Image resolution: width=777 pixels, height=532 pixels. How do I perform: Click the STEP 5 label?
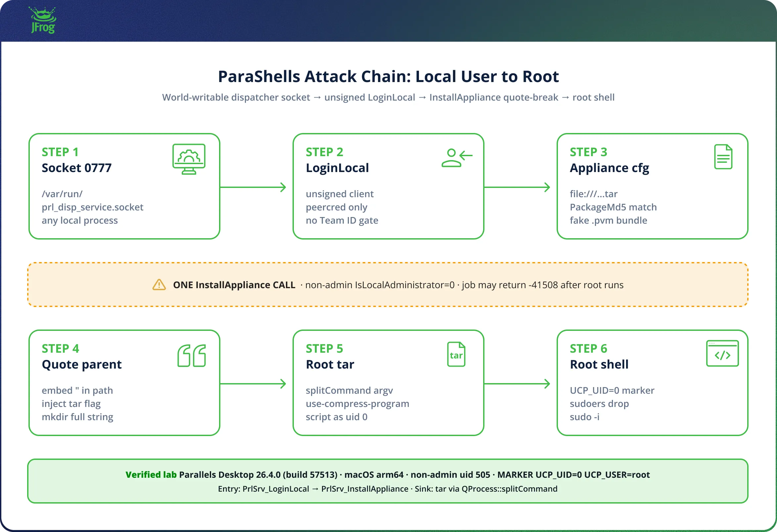324,348
